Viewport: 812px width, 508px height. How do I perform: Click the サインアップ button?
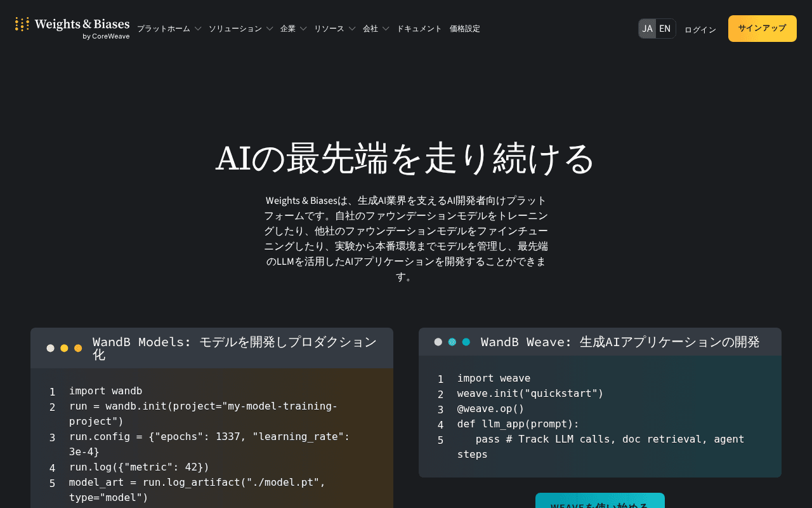tap(763, 29)
